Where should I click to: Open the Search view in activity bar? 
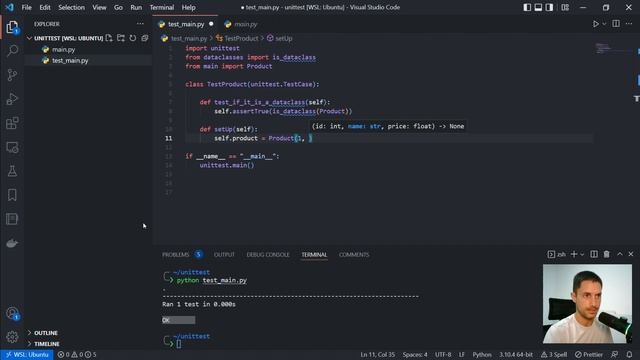click(12, 51)
